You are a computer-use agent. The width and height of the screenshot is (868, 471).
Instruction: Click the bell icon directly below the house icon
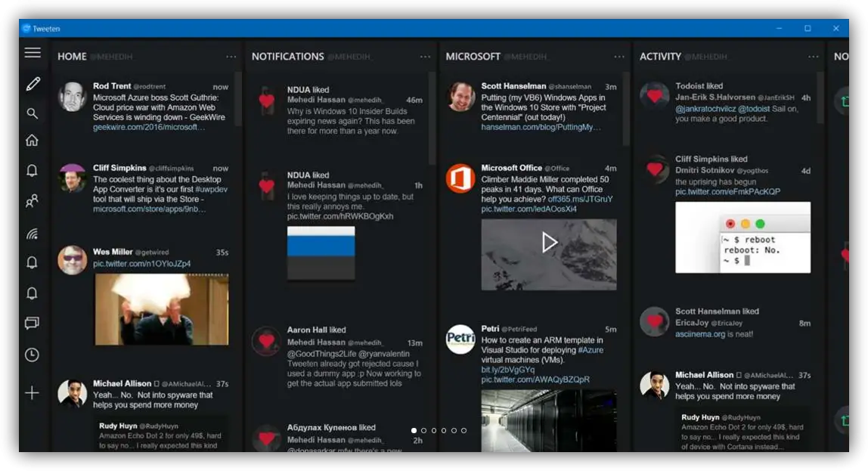coord(32,170)
